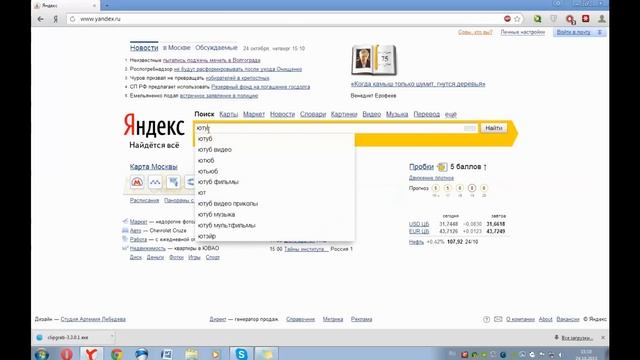Click the wavy-line icon under Карта Москвы

tap(155, 182)
